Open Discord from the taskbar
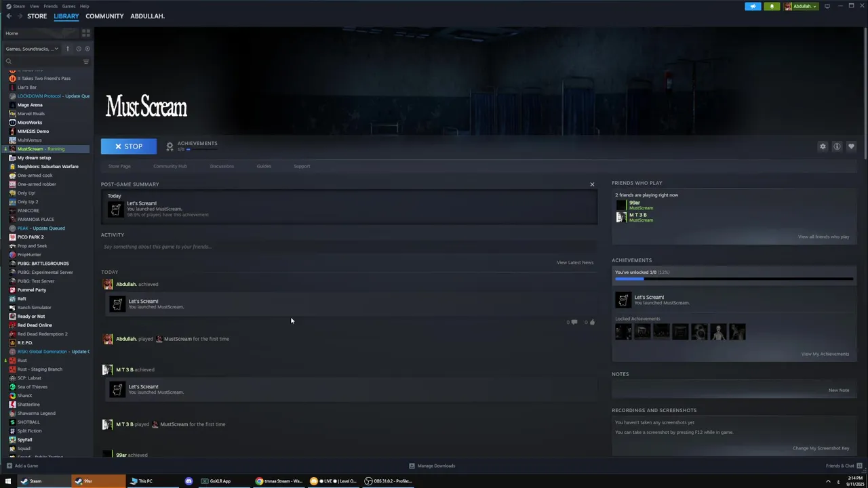This screenshot has height=488, width=868. click(189, 481)
